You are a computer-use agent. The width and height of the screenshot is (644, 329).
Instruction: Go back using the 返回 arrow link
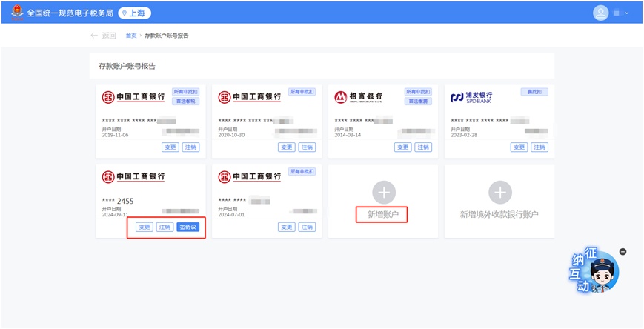coord(104,36)
